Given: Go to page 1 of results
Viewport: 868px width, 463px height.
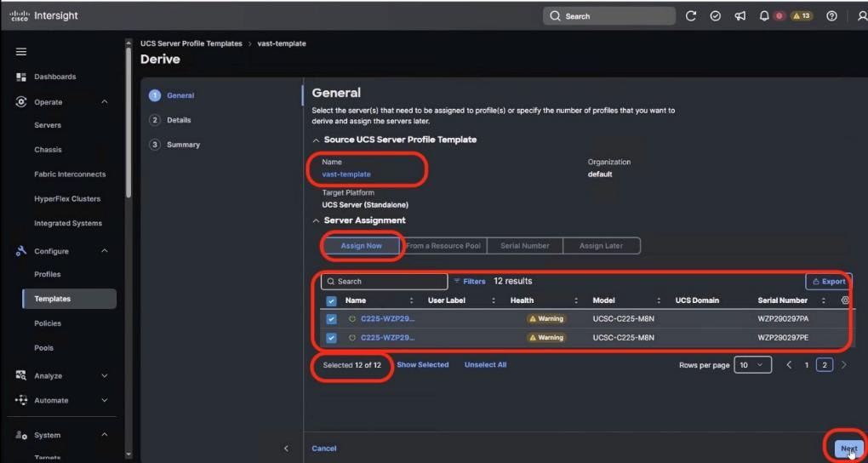Looking at the screenshot, I should tap(807, 365).
